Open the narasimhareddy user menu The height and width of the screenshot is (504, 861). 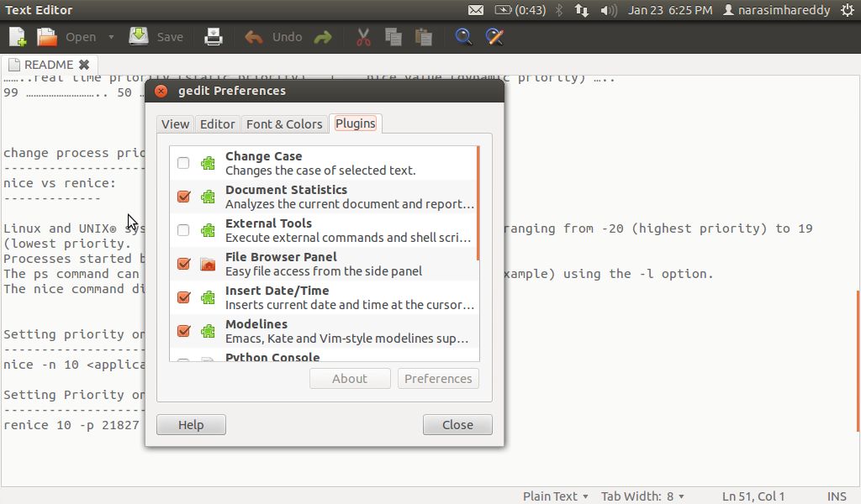(x=776, y=10)
